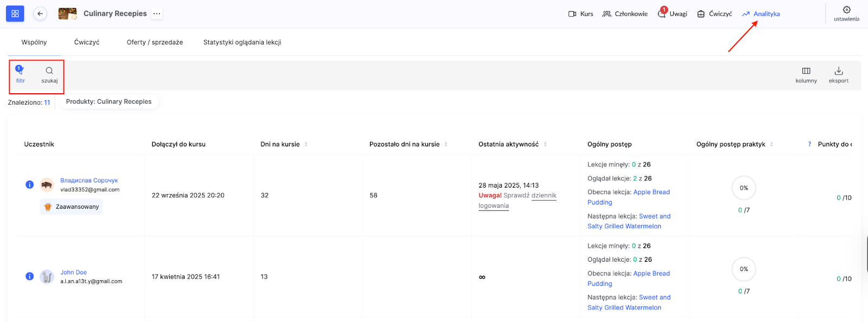This screenshot has height=322, width=868.
Task: Open the dziennik logowania link
Action: [x=544, y=196]
